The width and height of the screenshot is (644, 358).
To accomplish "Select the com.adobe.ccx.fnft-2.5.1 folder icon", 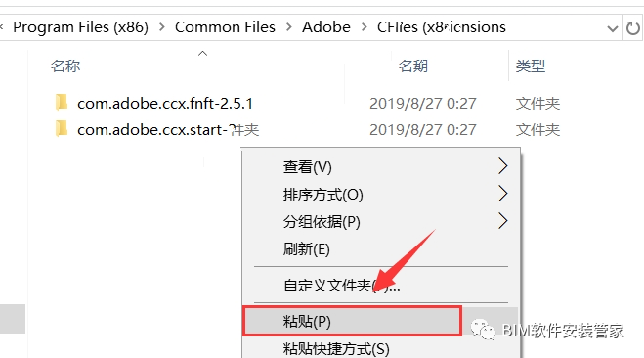I will pos(62,103).
